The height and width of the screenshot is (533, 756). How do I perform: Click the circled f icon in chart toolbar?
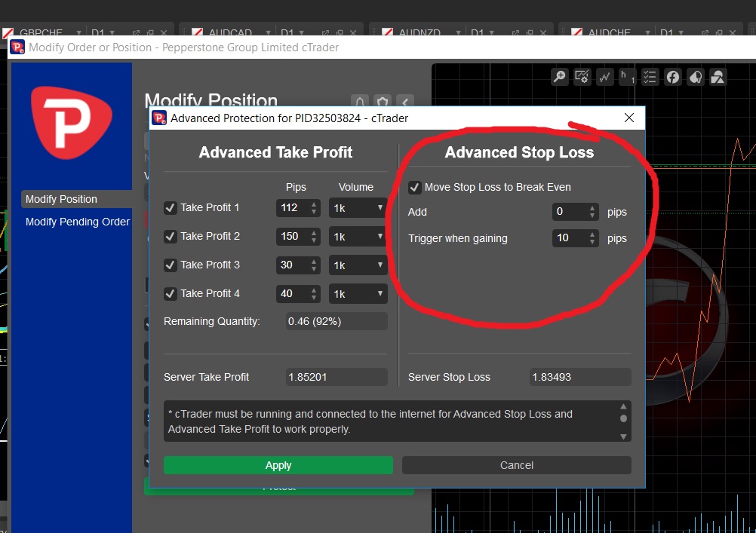coord(672,77)
